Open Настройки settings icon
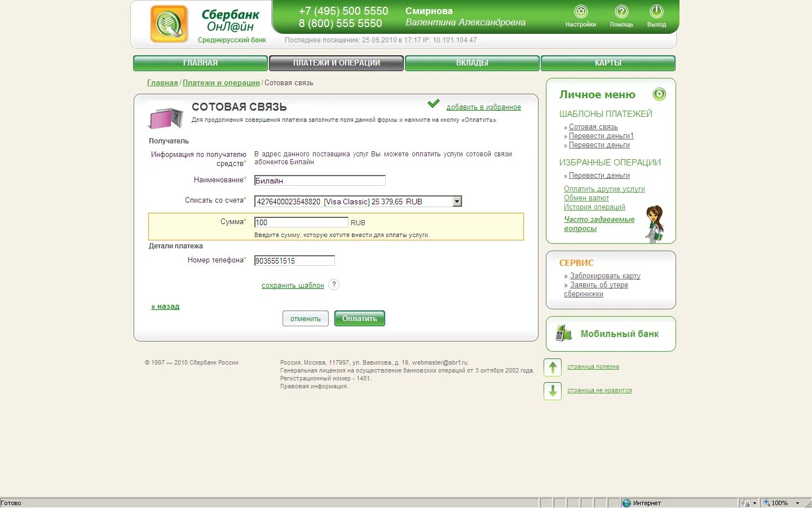Screen dimensions: 812x508 (581, 11)
